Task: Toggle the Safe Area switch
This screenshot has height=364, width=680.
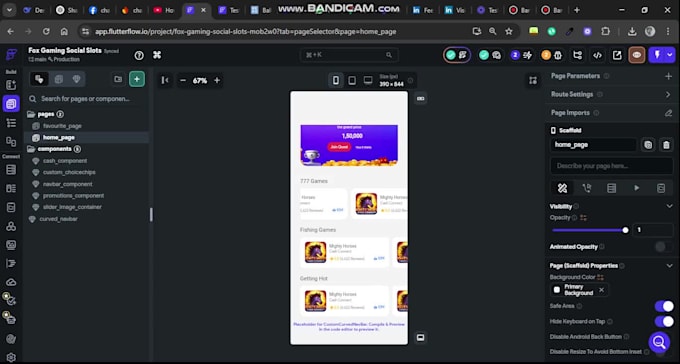Action: click(664, 306)
